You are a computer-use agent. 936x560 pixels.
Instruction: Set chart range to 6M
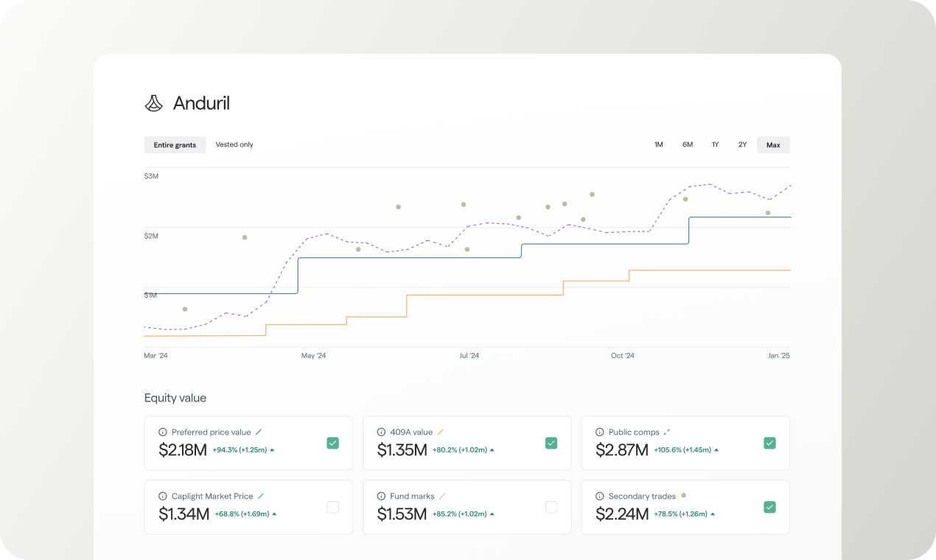(688, 145)
